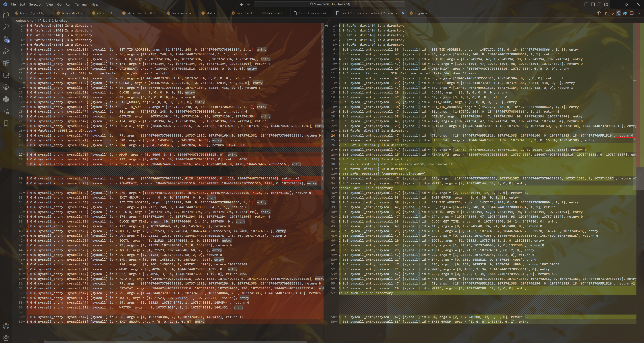Viewport: 644px width, 343px height.
Task: Open the Go menu
Action: [x=59, y=4]
